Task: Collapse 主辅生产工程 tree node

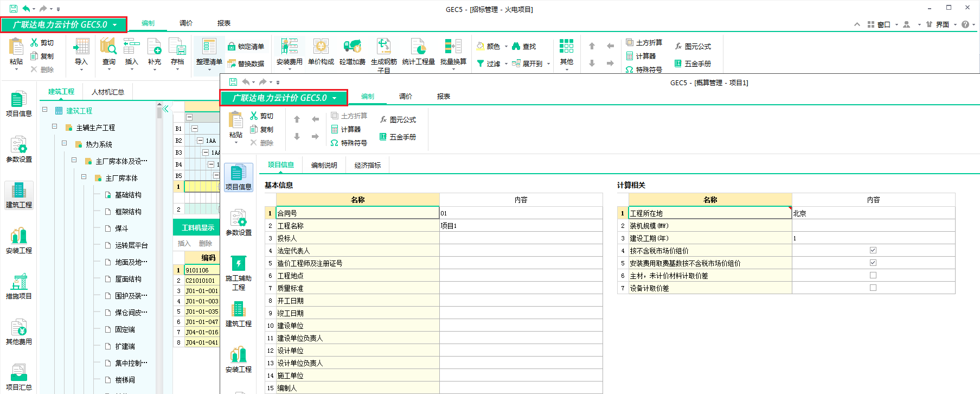Action: click(x=54, y=126)
